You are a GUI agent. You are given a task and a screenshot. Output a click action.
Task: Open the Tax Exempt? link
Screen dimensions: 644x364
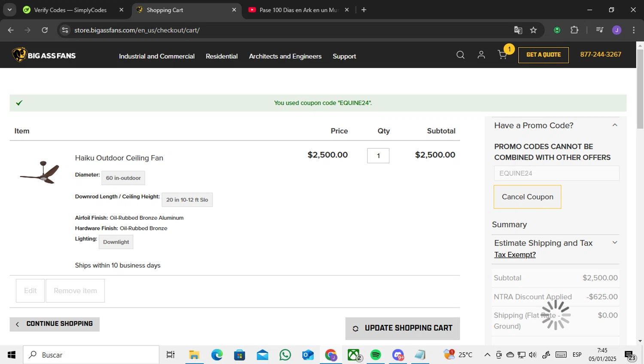(515, 255)
